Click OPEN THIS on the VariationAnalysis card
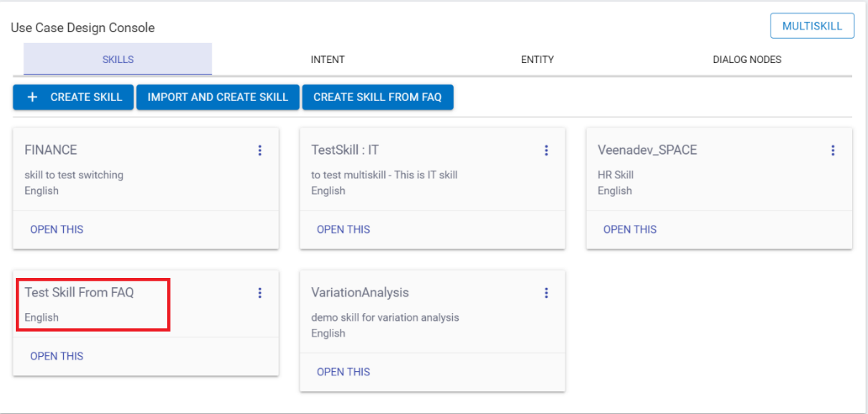The width and height of the screenshot is (868, 414). click(x=343, y=372)
